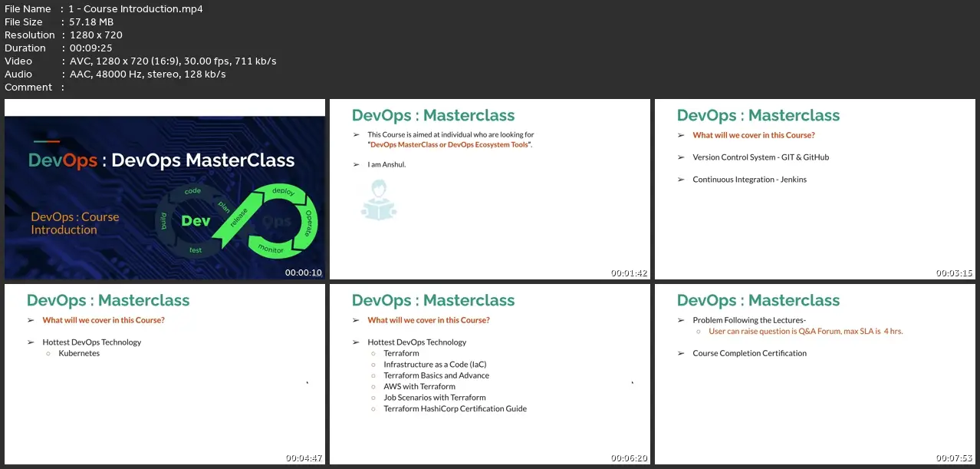This screenshot has height=469, width=980.
Task: Click "What will we cover" heading above Jenkins slide
Action: tap(754, 135)
